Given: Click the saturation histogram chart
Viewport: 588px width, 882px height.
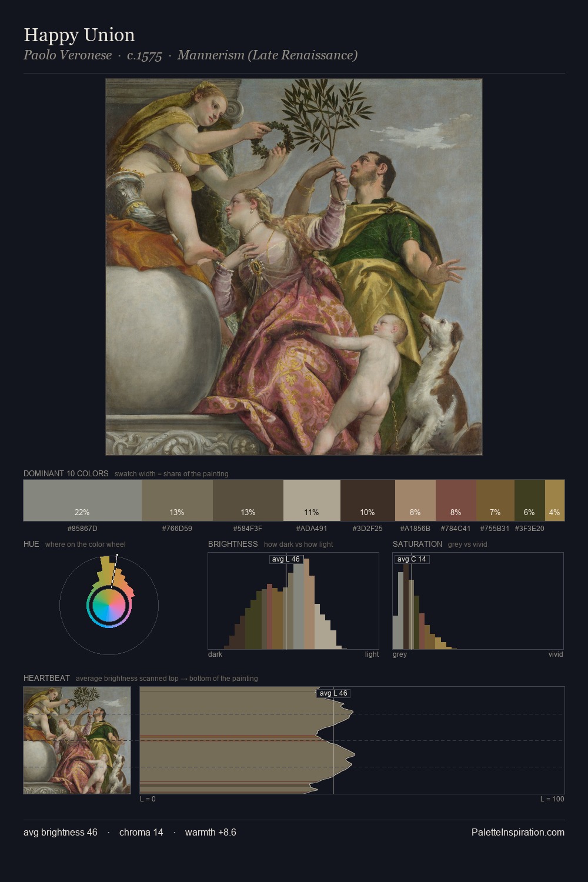Looking at the screenshot, I should [x=478, y=601].
